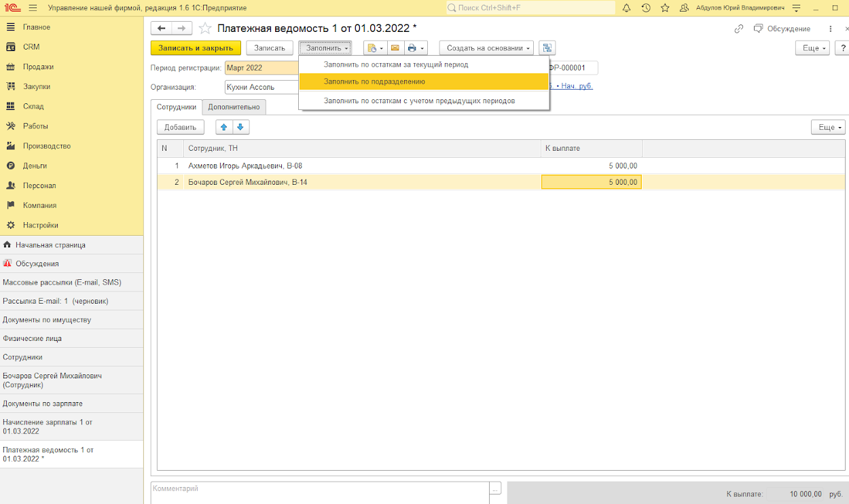Viewport: 849px width, 504px height.
Task: Open the notifications bell icon
Action: click(x=626, y=8)
